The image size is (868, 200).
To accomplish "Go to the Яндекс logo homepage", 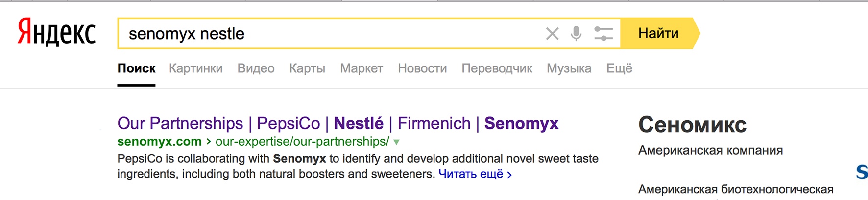I will tap(56, 32).
